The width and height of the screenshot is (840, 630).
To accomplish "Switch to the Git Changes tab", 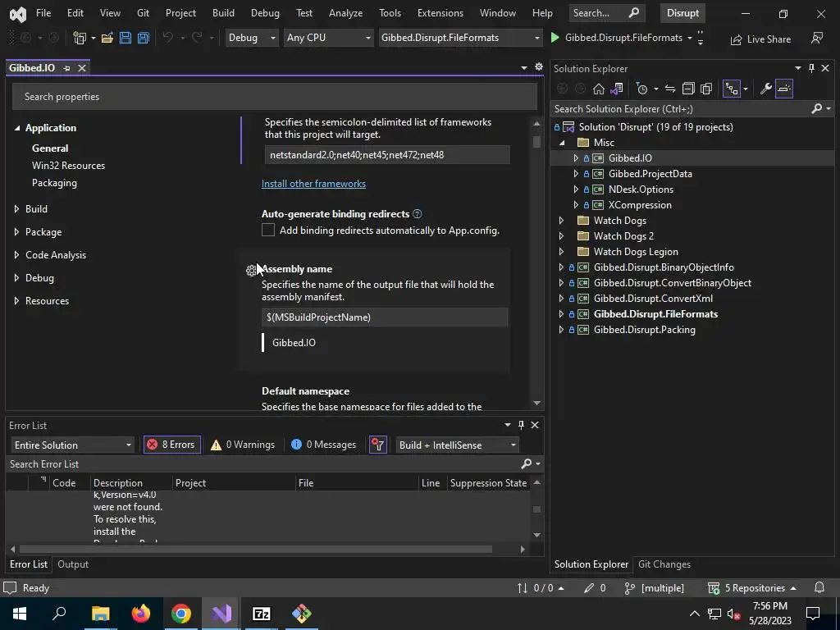I will point(664,564).
